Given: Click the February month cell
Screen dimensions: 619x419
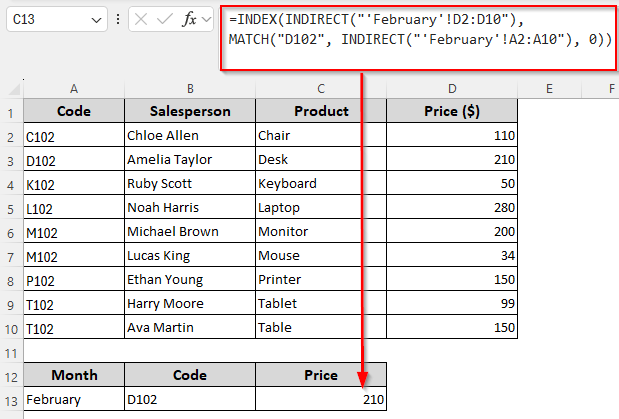Looking at the screenshot, I should (74, 399).
